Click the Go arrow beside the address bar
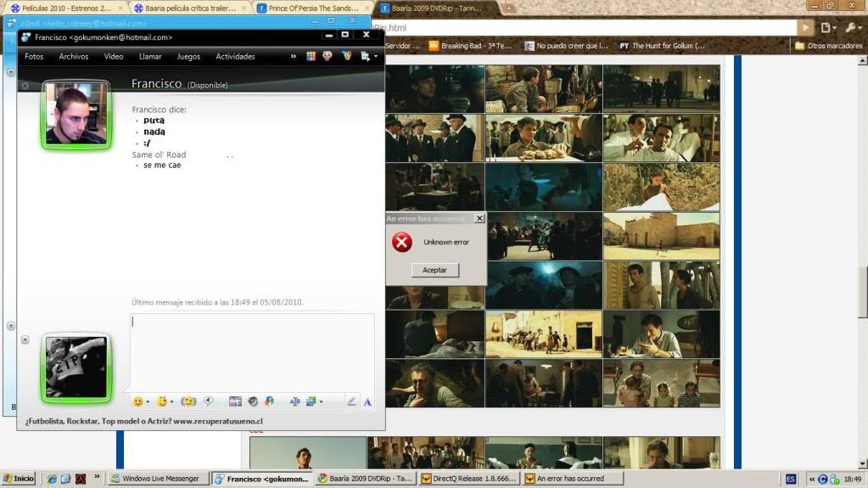The width and height of the screenshot is (868, 488). tap(805, 27)
